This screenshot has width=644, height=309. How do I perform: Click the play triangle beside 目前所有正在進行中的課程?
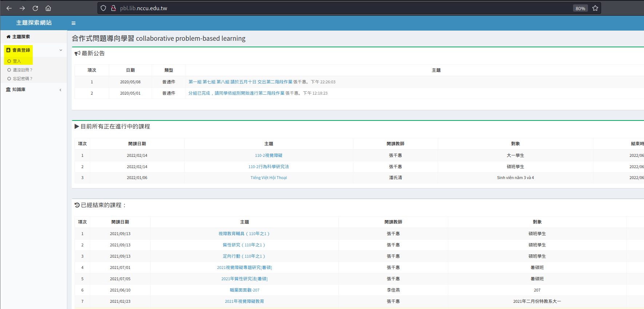(77, 126)
